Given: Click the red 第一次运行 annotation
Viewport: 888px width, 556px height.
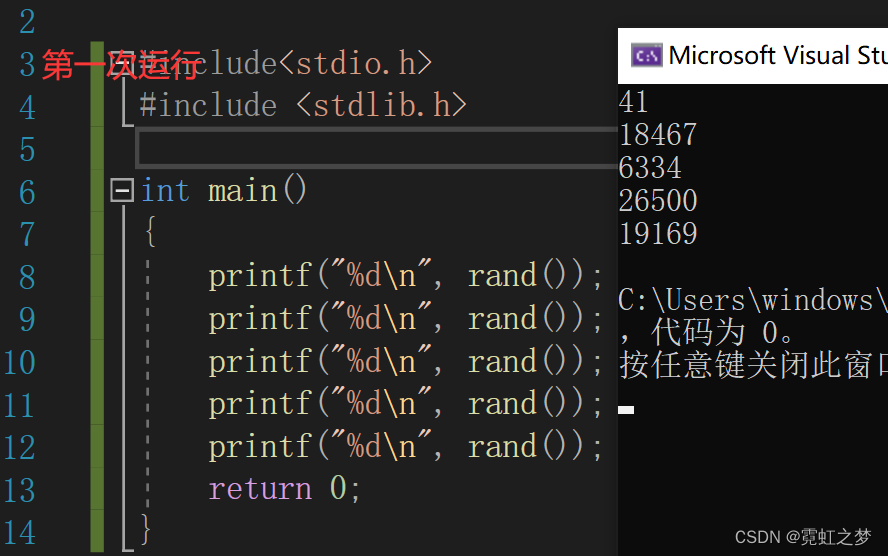Looking at the screenshot, I should click(x=121, y=64).
